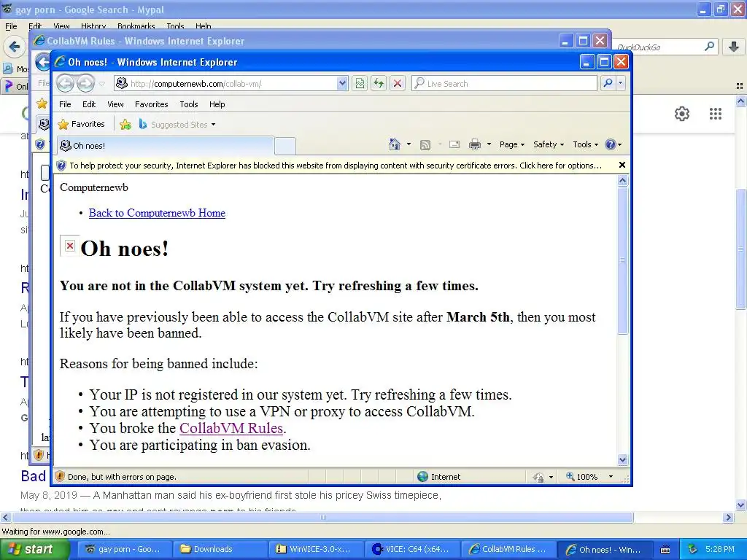The height and width of the screenshot is (560, 747).
Task: Click the Protected Mode icon in status bar
Action: (x=538, y=477)
